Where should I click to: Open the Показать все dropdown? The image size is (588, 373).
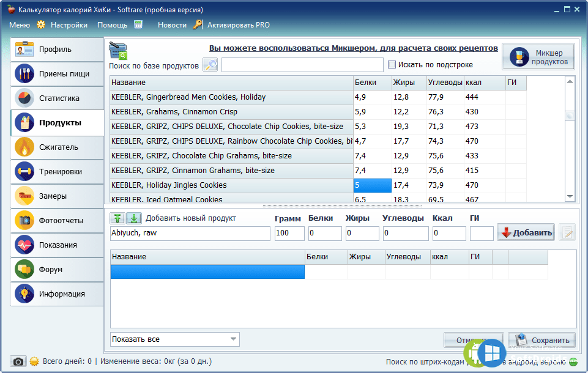(175, 339)
